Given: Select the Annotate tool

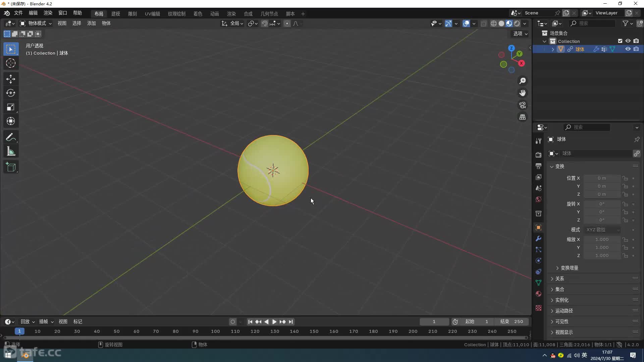Looking at the screenshot, I should (11, 137).
